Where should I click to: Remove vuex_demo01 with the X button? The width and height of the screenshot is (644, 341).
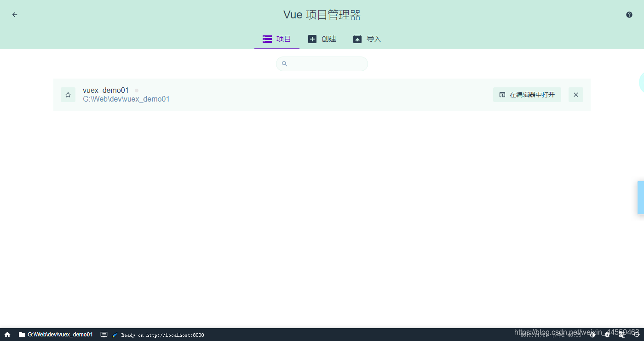tap(576, 95)
